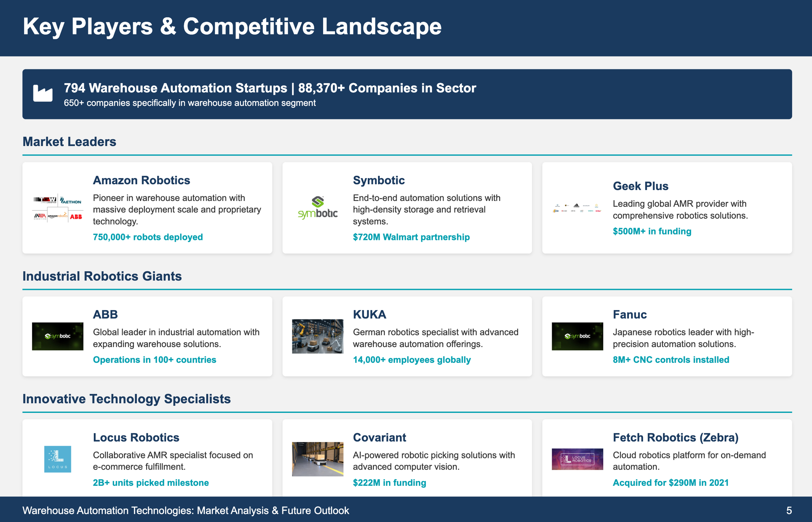The width and height of the screenshot is (812, 522).
Task: Click the $720M Walmart partnership text
Action: (x=411, y=237)
